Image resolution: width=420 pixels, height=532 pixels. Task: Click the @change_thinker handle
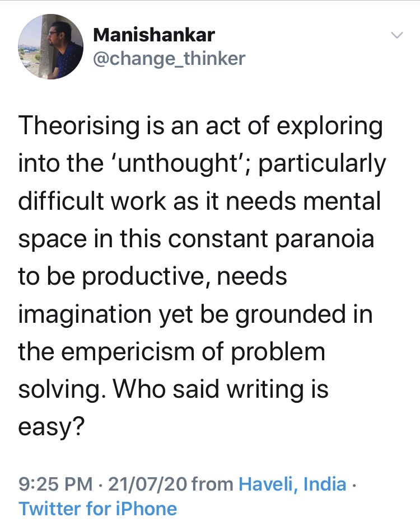(168, 58)
